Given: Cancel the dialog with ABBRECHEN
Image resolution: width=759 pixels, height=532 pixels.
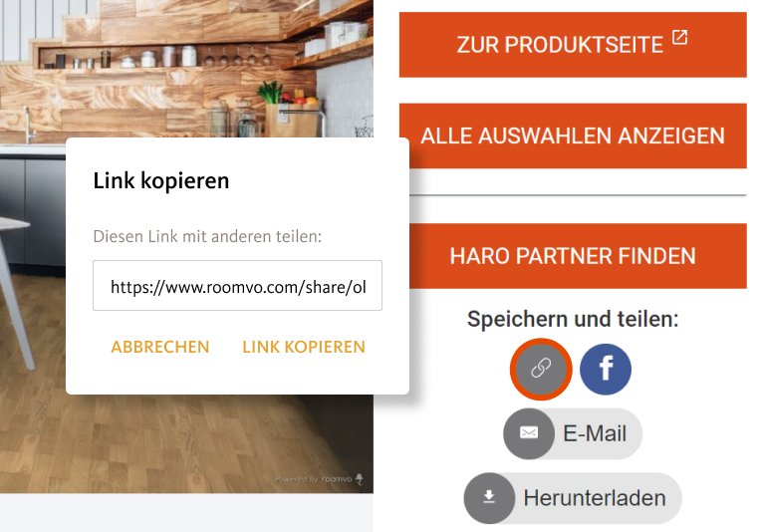Looking at the screenshot, I should tap(160, 347).
